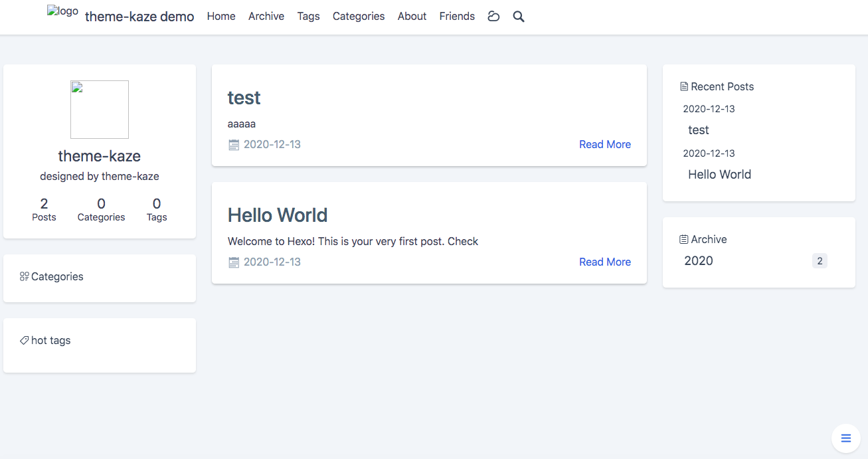This screenshot has width=868, height=459.
Task: Open test under Recent Posts
Action: pyautogui.click(x=699, y=130)
